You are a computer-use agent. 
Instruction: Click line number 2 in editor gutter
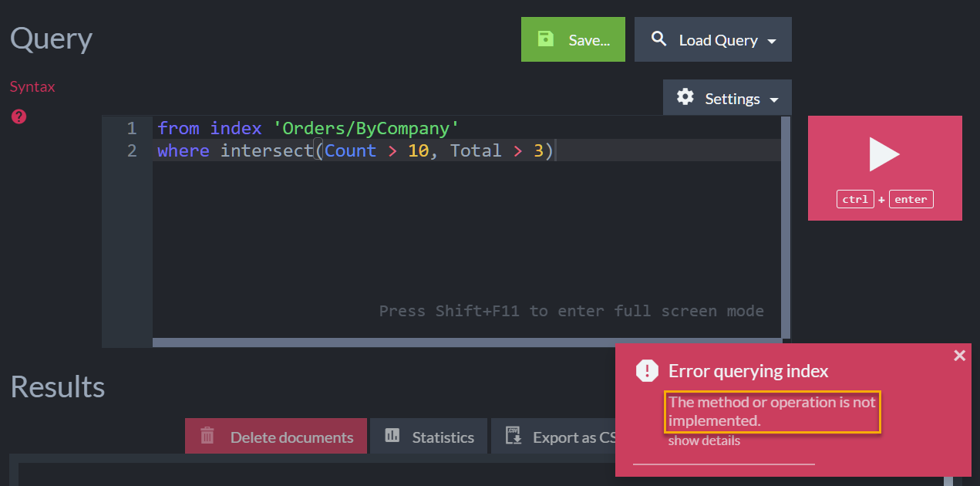132,150
